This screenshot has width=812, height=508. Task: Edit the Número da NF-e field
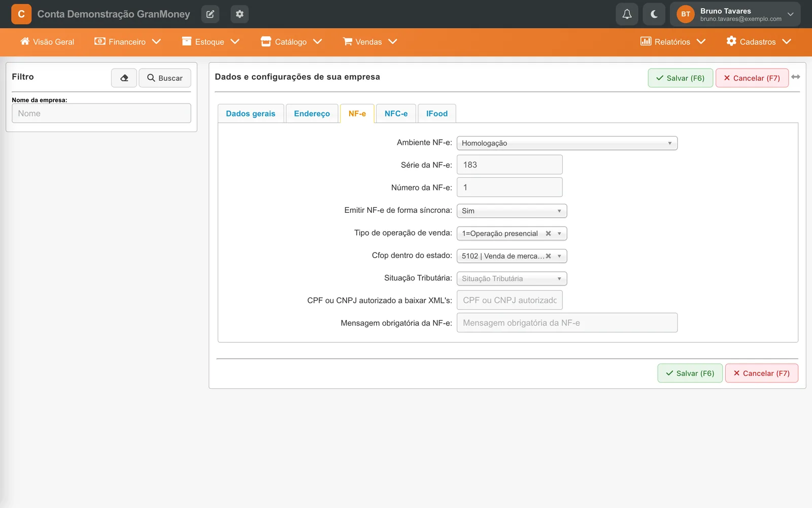pyautogui.click(x=510, y=187)
